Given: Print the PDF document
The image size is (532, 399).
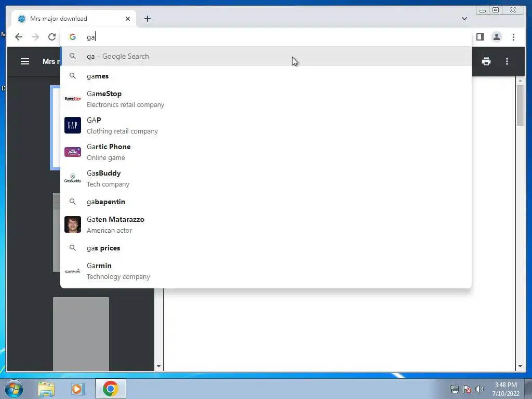Looking at the screenshot, I should tap(486, 61).
